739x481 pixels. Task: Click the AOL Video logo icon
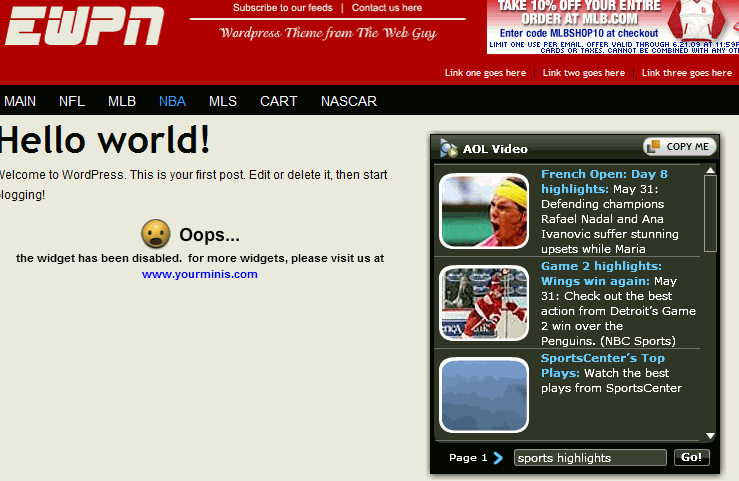(x=448, y=148)
